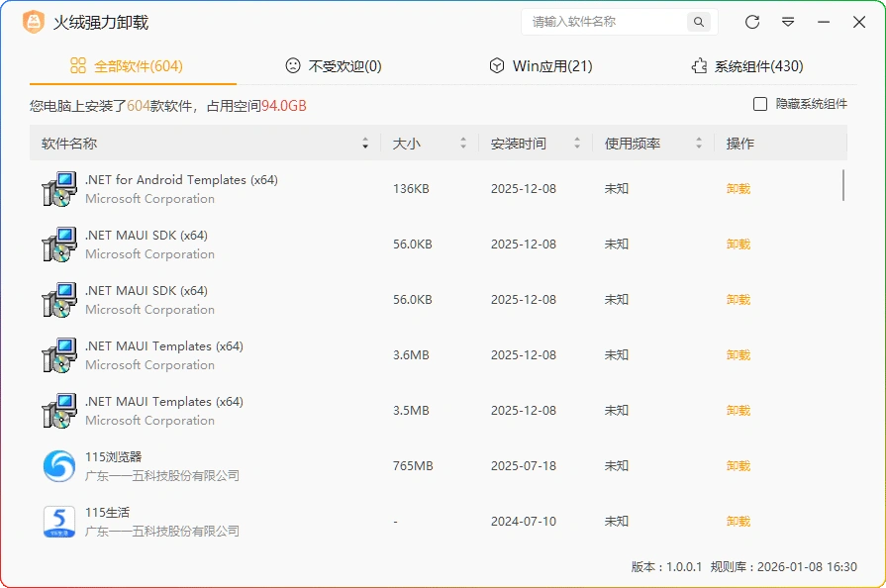This screenshot has height=588, width=886.
Task: Click the 115生活 application icon
Action: click(x=57, y=521)
